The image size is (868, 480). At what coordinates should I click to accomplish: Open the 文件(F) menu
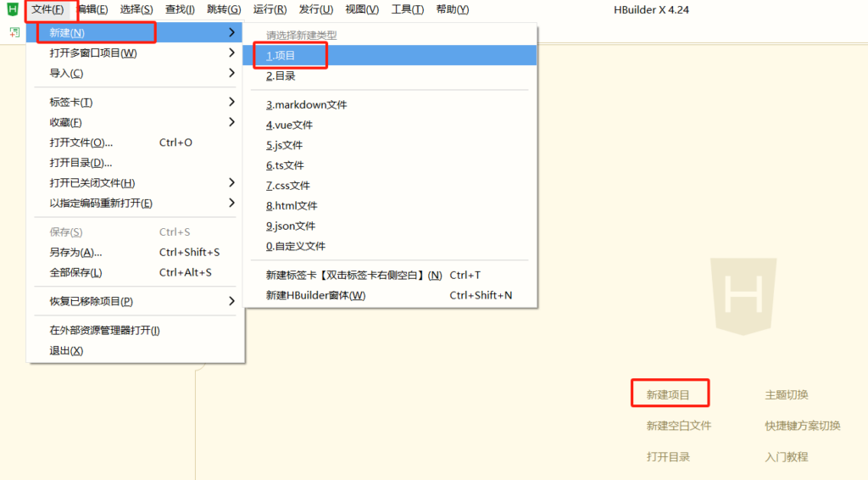point(47,9)
